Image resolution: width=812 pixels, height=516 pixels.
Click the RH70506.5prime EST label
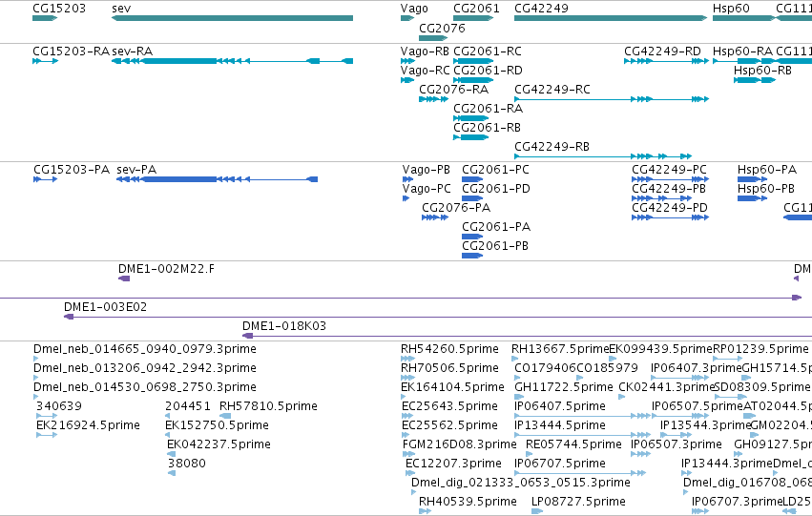(x=449, y=368)
